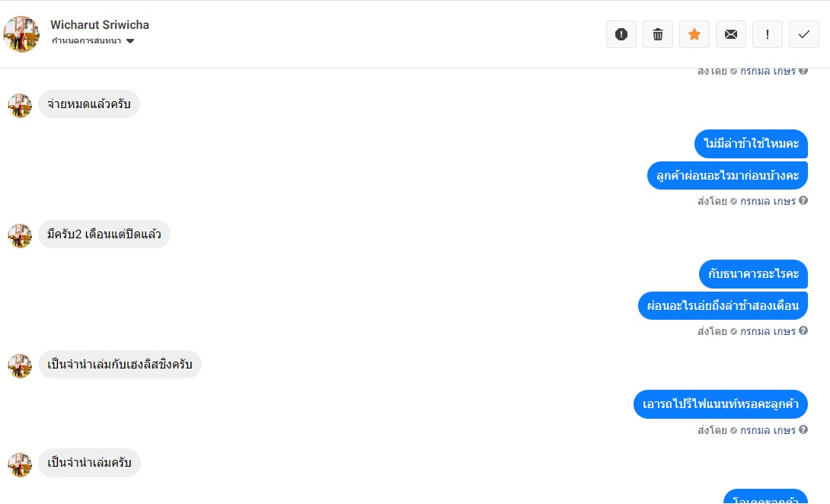The width and height of the screenshot is (830, 504).
Task: Open sender link กรกมล เกษร under ลูกค้าผ่อนอะไรมาก่อนบ้างคะ
Action: (768, 202)
